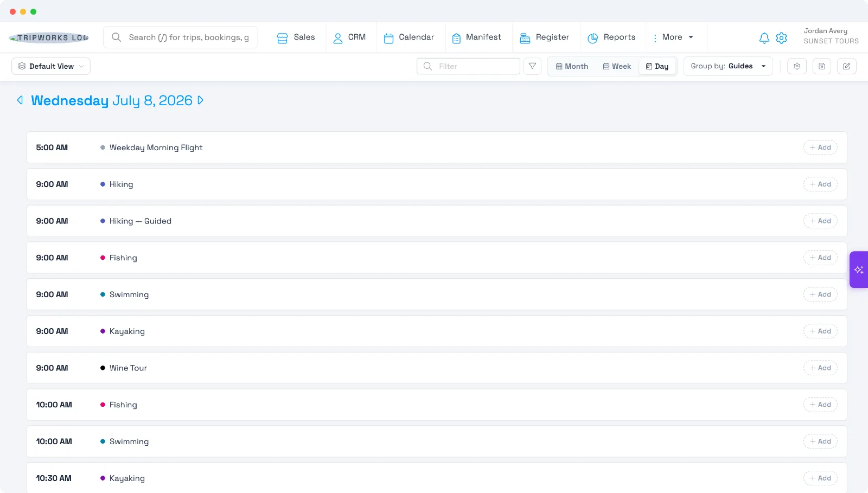This screenshot has height=493, width=868.
Task: Go to next day arrow
Action: pyautogui.click(x=200, y=100)
